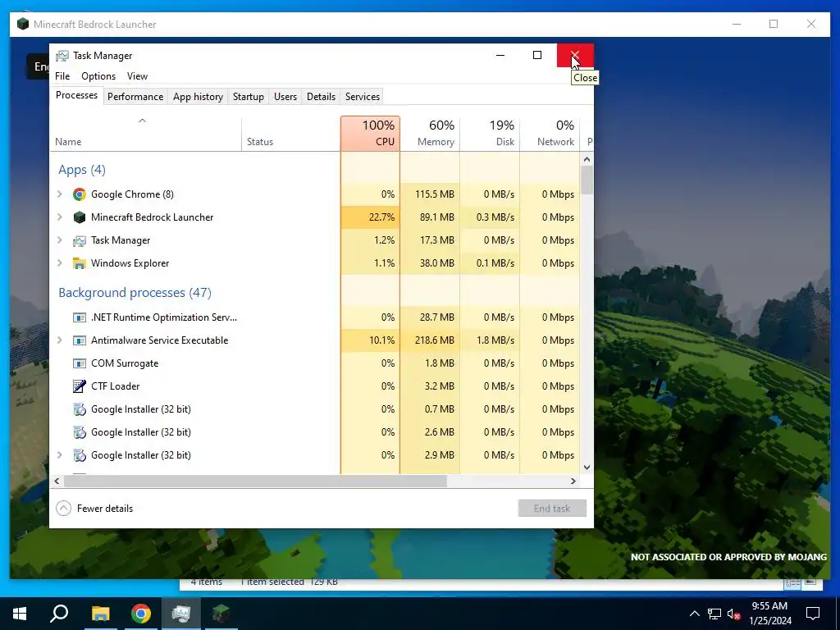Click Task Manager title bar icon
This screenshot has height=630, width=840.
click(x=62, y=56)
